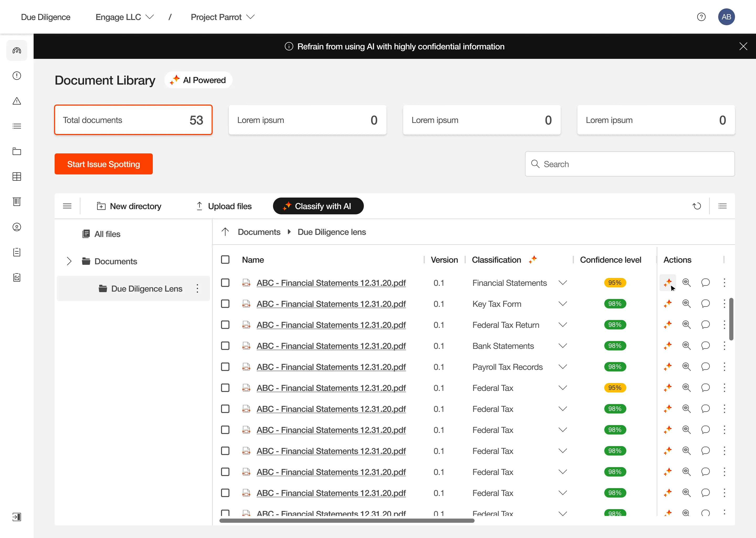Viewport: 756px width, 538px height.
Task: Click magnifier inspect icon on Bank Statements row
Action: coord(686,345)
